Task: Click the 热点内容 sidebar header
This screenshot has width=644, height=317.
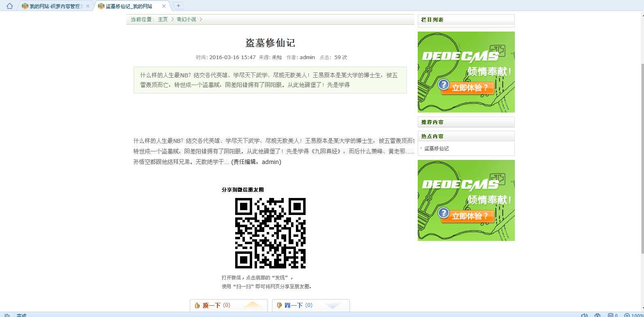Action: [466, 136]
